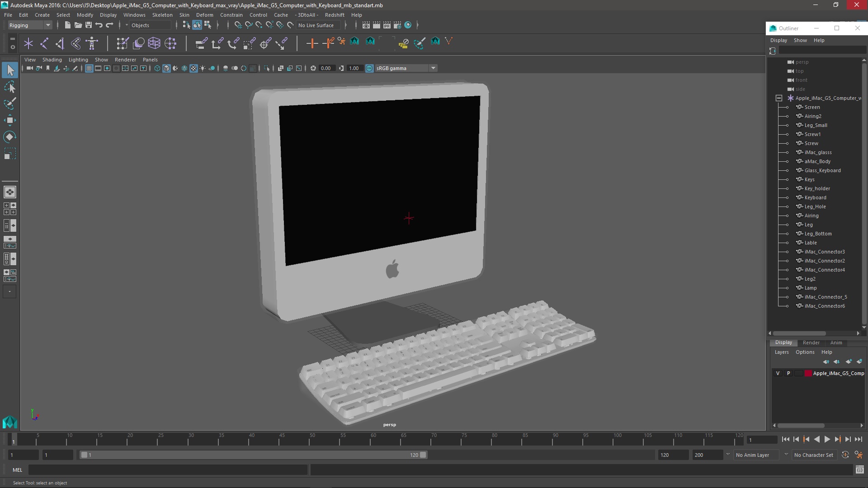Click the Save Scene icon
This screenshot has height=488, width=868.
pyautogui.click(x=88, y=25)
